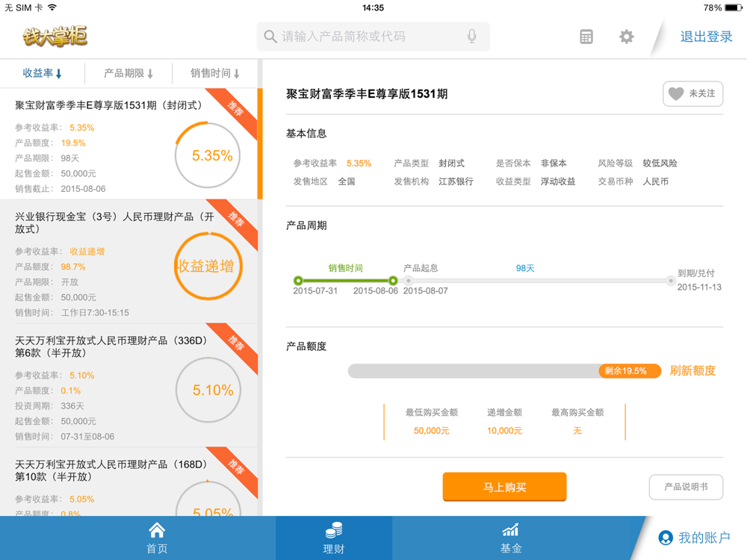The width and height of the screenshot is (747, 560).
Task: Tap the product search input field
Action: tap(373, 37)
